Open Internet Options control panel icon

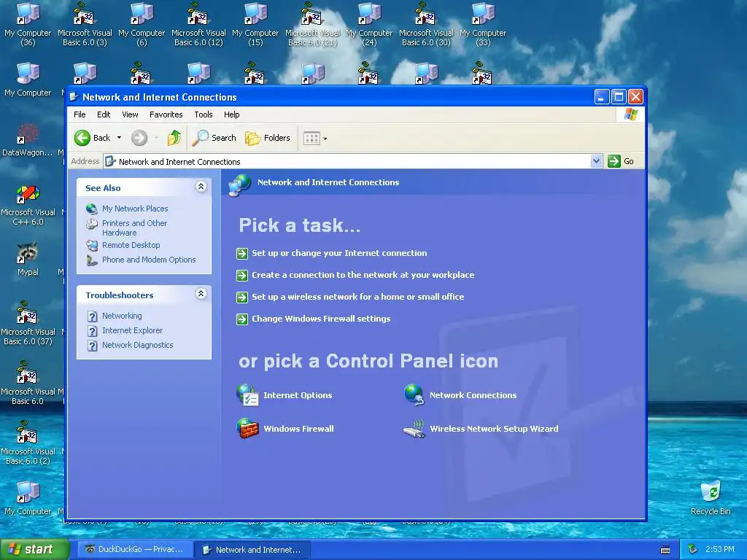[247, 395]
